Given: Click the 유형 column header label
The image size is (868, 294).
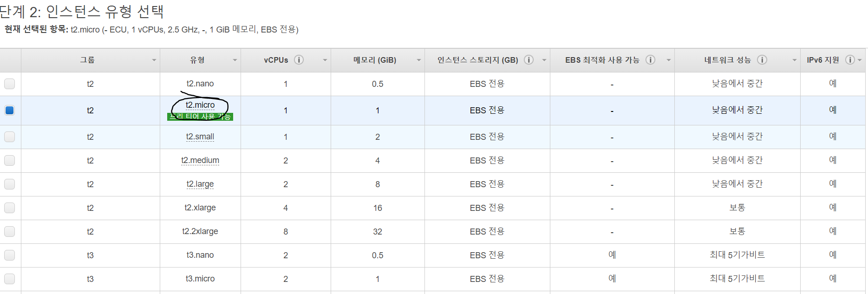Looking at the screenshot, I should [x=197, y=60].
